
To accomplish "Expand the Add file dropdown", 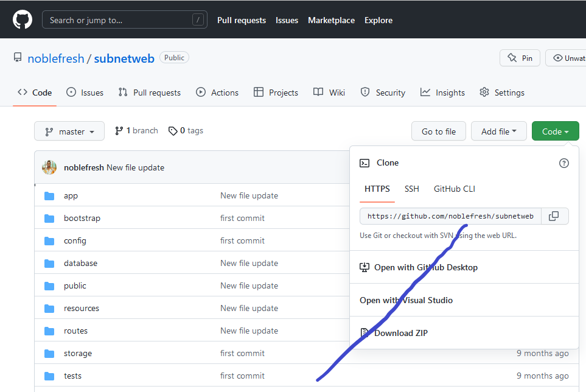I will click(x=498, y=131).
